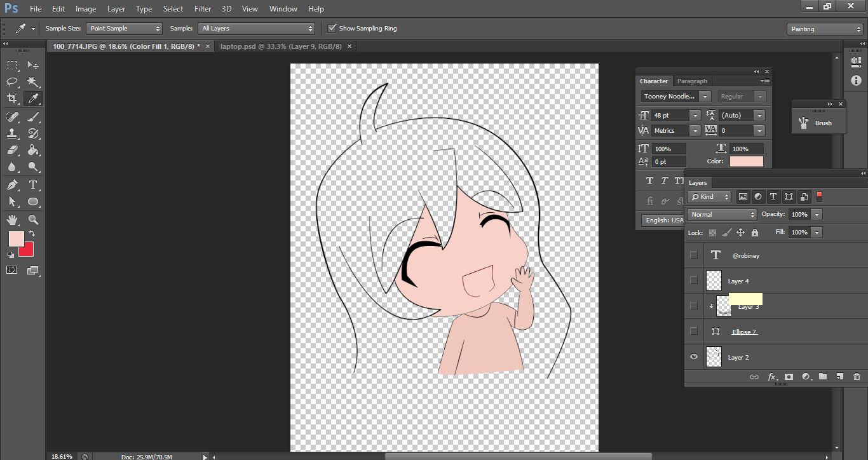
Task: Open the font size 48 pt dropdown
Action: [x=695, y=115]
